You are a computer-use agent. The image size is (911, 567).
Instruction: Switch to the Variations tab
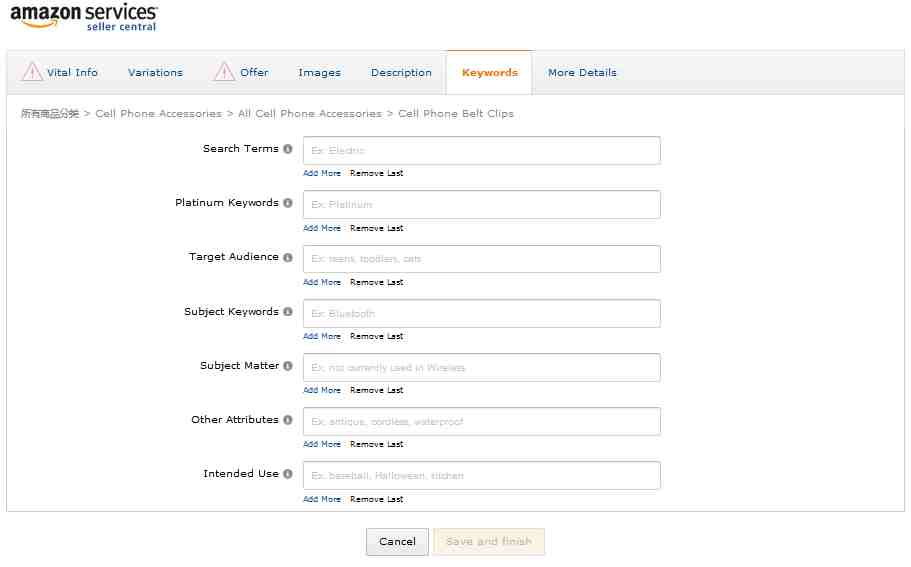155,73
